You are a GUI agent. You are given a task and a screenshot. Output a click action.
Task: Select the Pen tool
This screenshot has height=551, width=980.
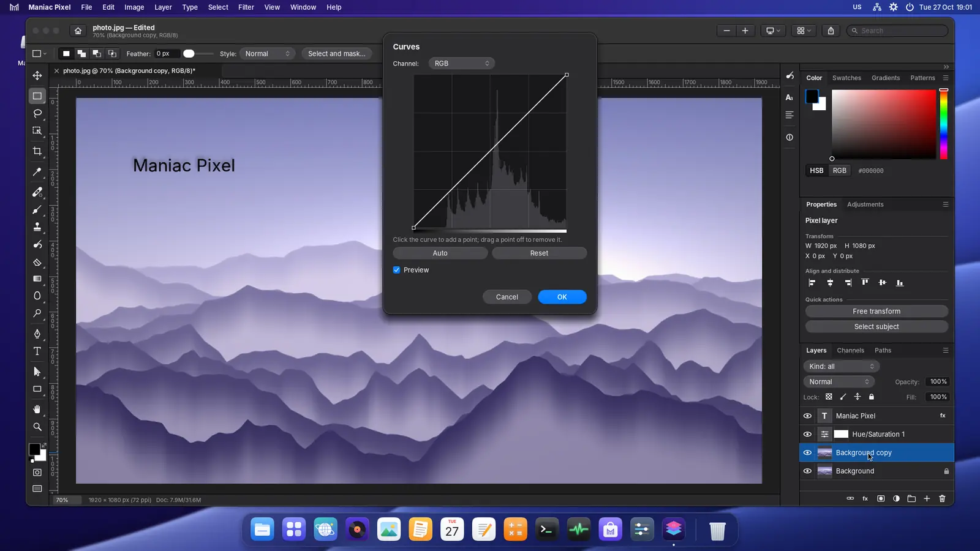click(37, 334)
